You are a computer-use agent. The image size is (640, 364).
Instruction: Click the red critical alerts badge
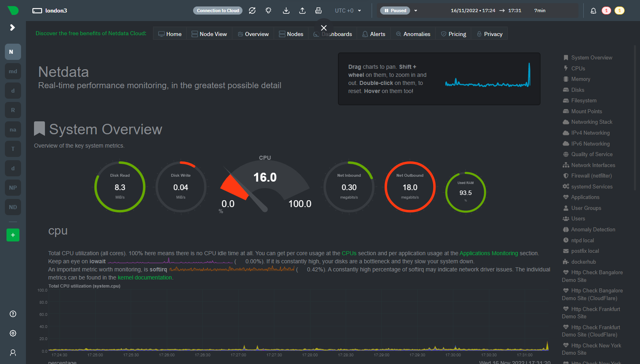(x=606, y=11)
